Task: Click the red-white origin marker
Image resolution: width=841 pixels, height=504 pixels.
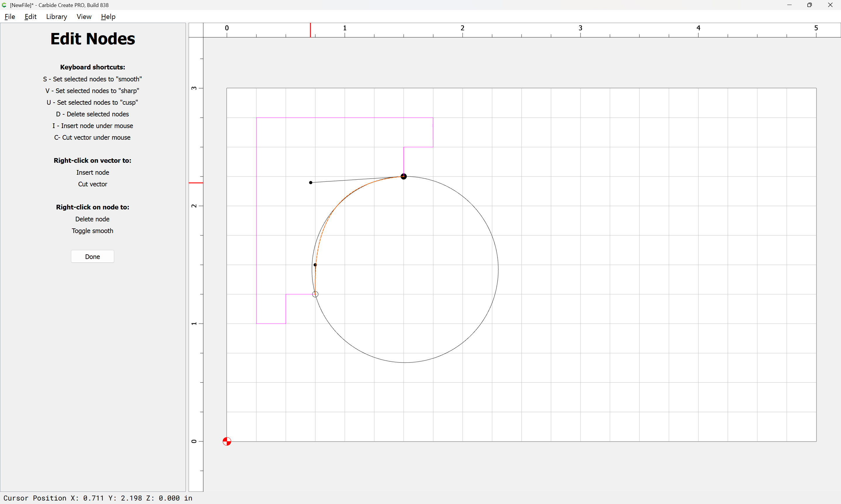Action: [x=227, y=442]
